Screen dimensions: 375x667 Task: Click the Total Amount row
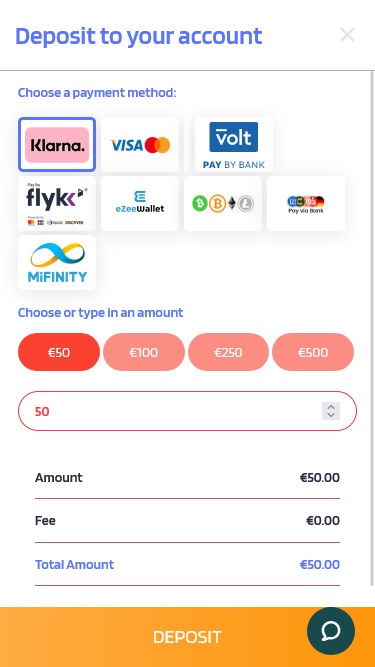pyautogui.click(x=187, y=564)
